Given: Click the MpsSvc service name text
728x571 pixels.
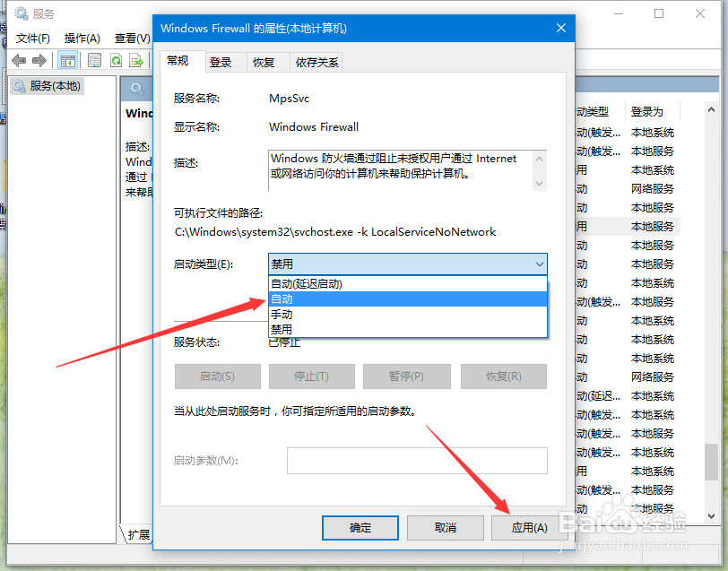Looking at the screenshot, I should tap(289, 99).
